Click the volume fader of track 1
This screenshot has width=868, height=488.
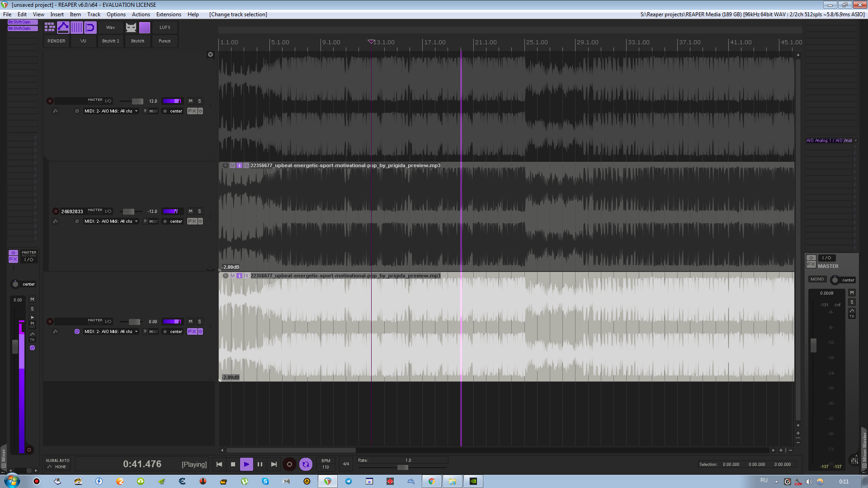137,101
